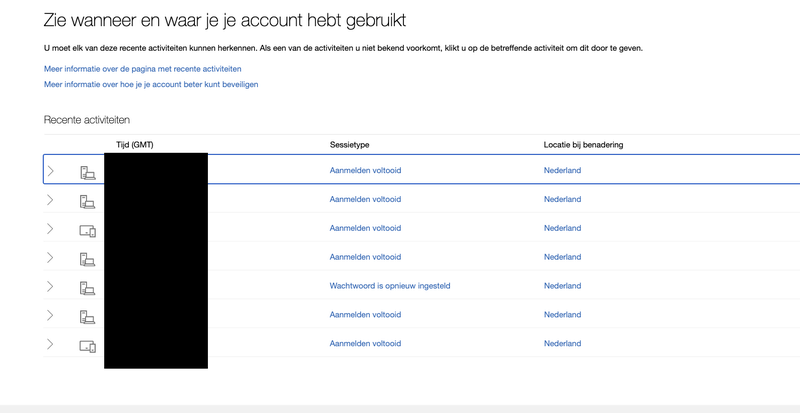Viewport: 800px width, 413px height.
Task: Click the computer device icon in first row
Action: coord(87,173)
